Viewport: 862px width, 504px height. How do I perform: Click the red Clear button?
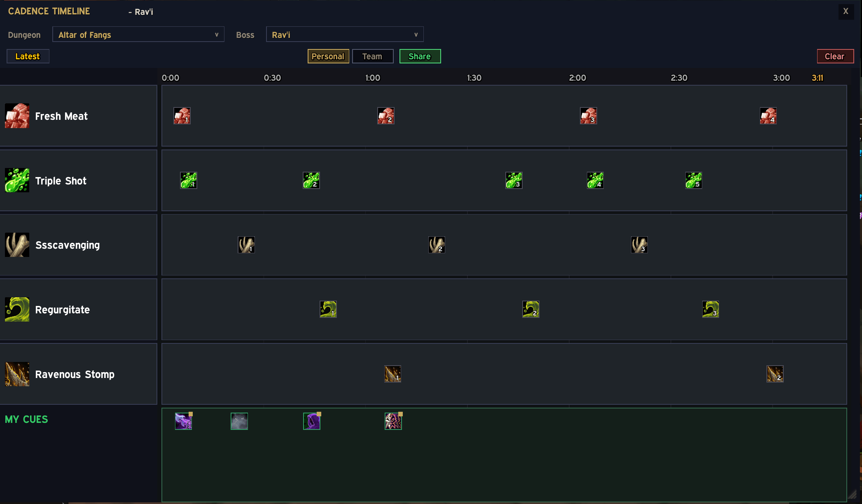pos(835,56)
